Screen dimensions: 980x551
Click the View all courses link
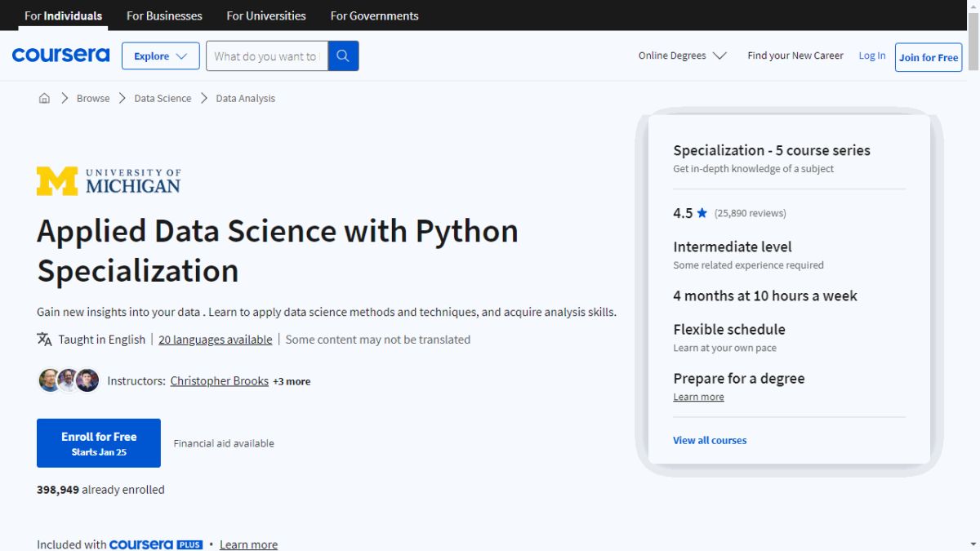pyautogui.click(x=710, y=440)
